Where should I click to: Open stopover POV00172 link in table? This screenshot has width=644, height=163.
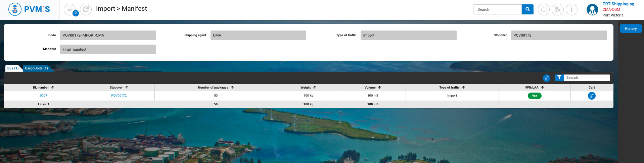click(x=119, y=96)
